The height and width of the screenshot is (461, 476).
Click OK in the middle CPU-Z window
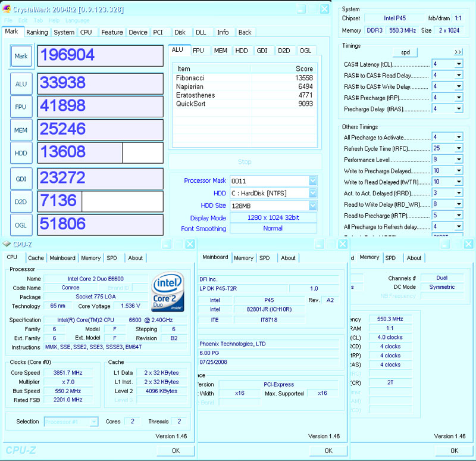[x=328, y=451]
